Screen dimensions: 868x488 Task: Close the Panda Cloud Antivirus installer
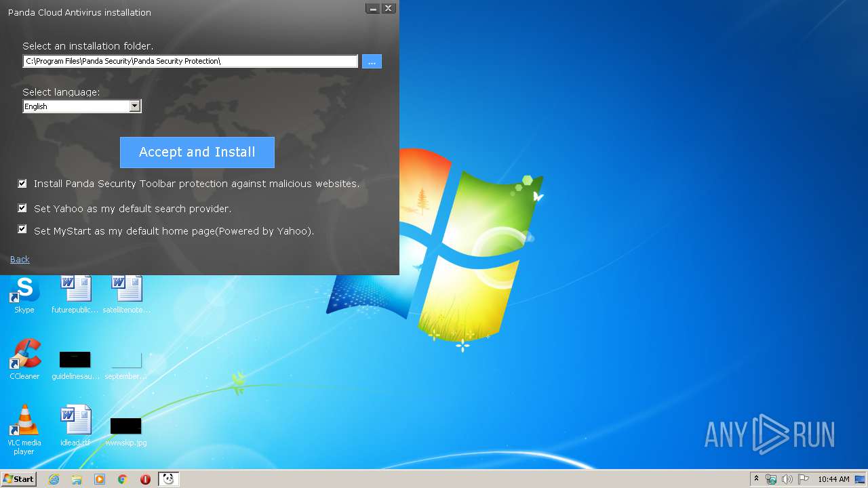point(389,8)
